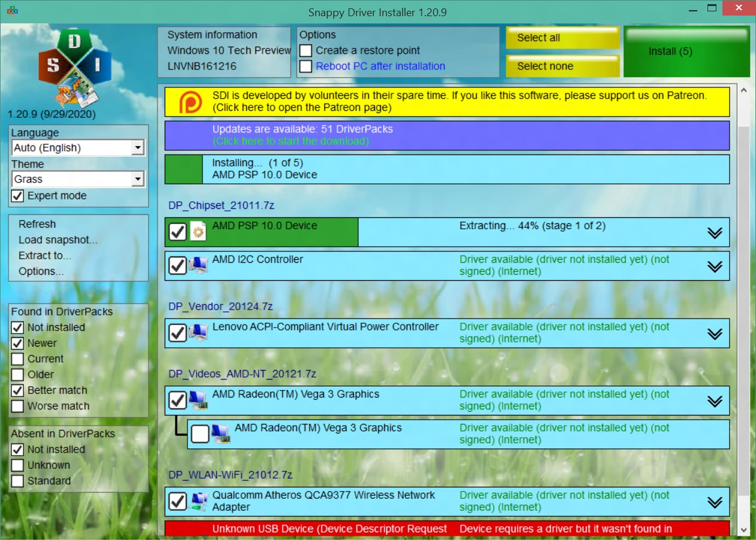Screen dimensions: 756x540
Task: Click the Installing (1 of 5) progress banner
Action: pos(447,169)
